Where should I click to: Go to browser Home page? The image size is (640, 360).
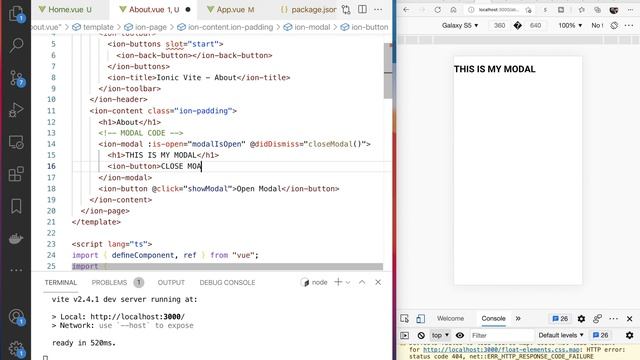point(453,10)
